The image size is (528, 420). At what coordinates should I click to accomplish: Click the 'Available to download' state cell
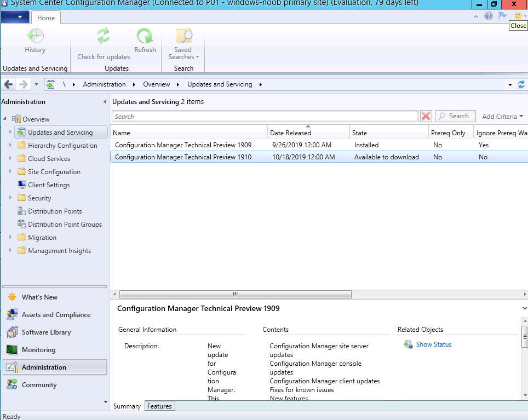[x=387, y=157]
